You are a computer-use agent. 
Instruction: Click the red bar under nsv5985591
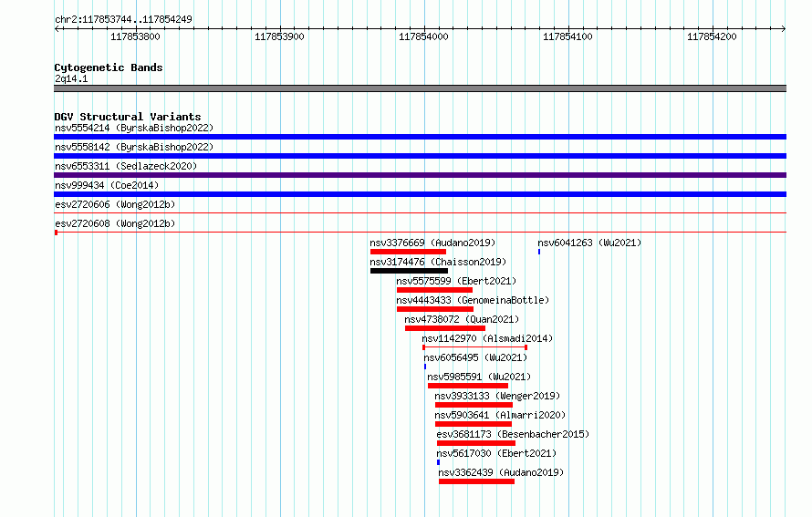pos(468,386)
